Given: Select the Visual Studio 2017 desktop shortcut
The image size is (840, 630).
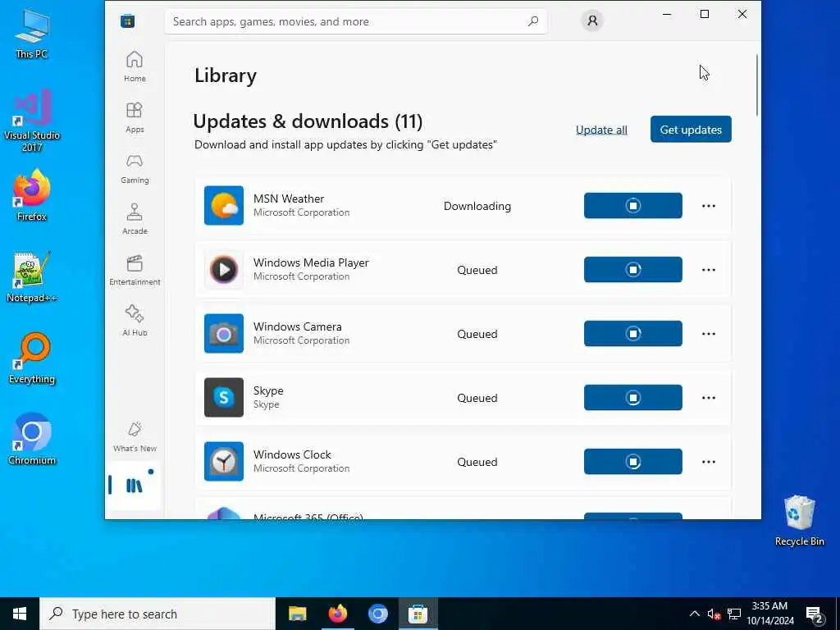Looking at the screenshot, I should pos(32,121).
